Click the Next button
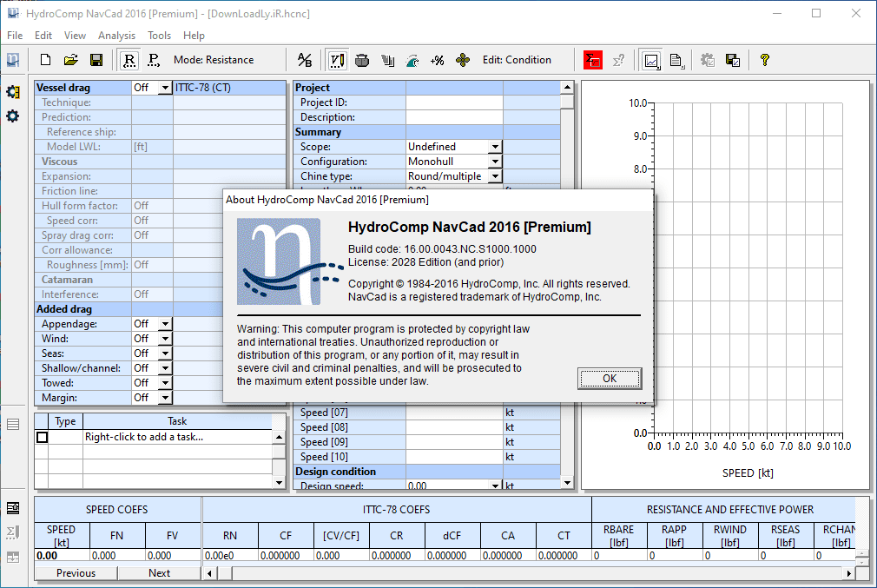This screenshot has width=877, height=588. point(160,573)
